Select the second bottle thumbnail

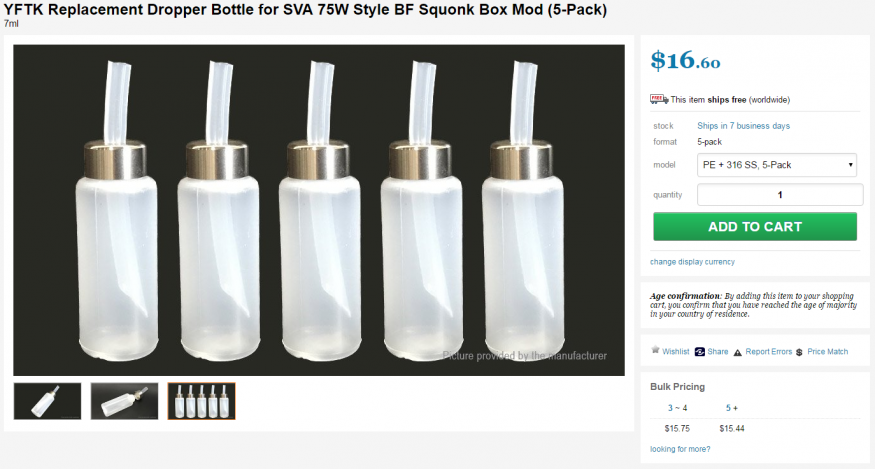pyautogui.click(x=124, y=401)
